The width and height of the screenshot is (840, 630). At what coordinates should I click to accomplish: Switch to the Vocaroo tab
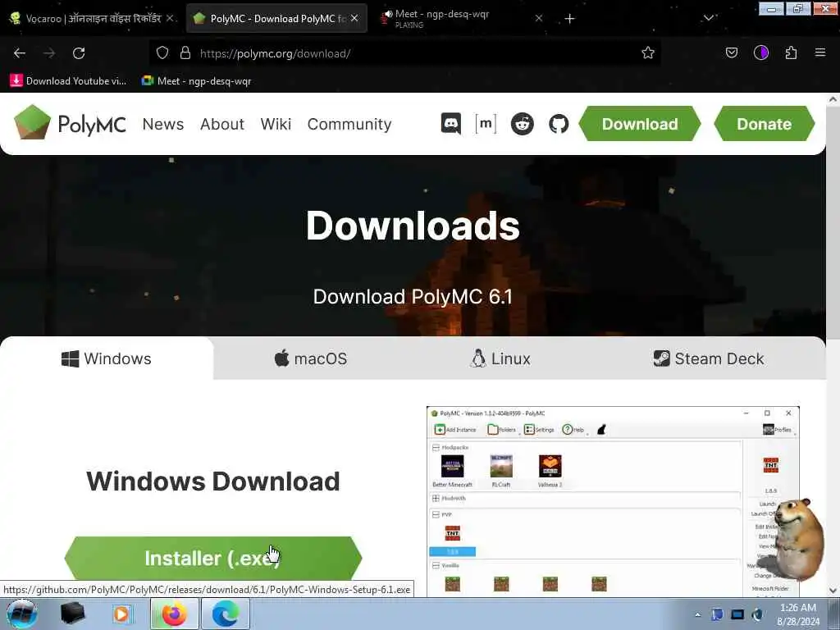pyautogui.click(x=92, y=18)
